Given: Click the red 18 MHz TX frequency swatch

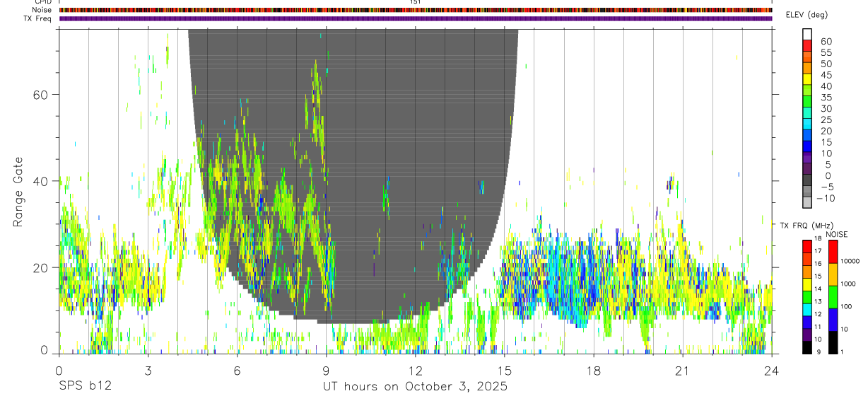Looking at the screenshot, I should point(807,247).
